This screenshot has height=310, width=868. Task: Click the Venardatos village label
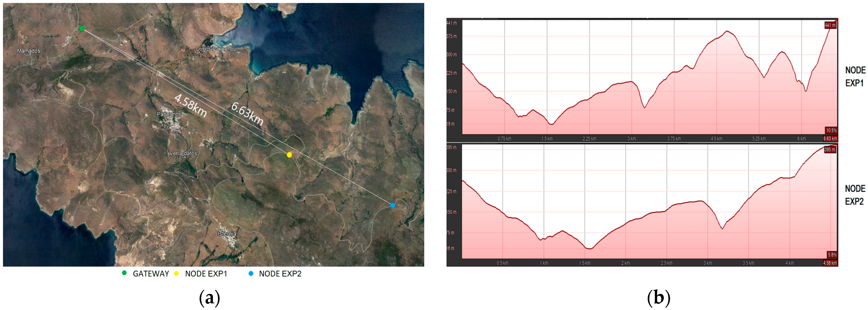(x=183, y=153)
